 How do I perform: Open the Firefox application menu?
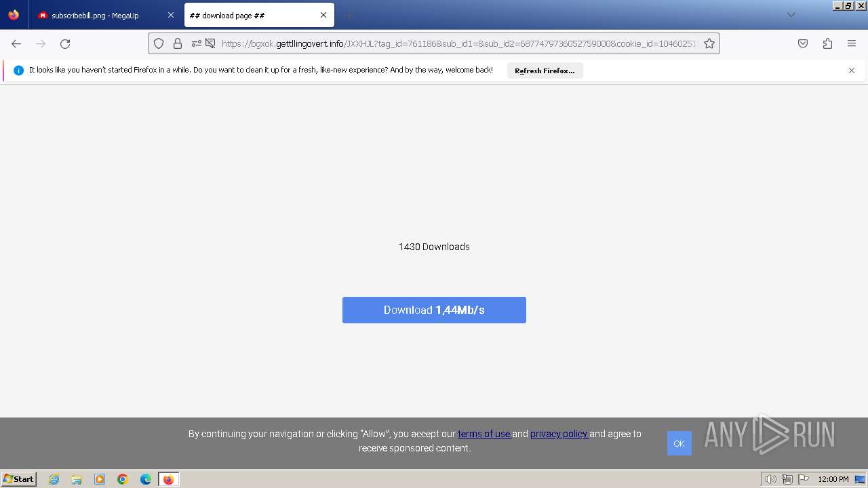coord(852,43)
